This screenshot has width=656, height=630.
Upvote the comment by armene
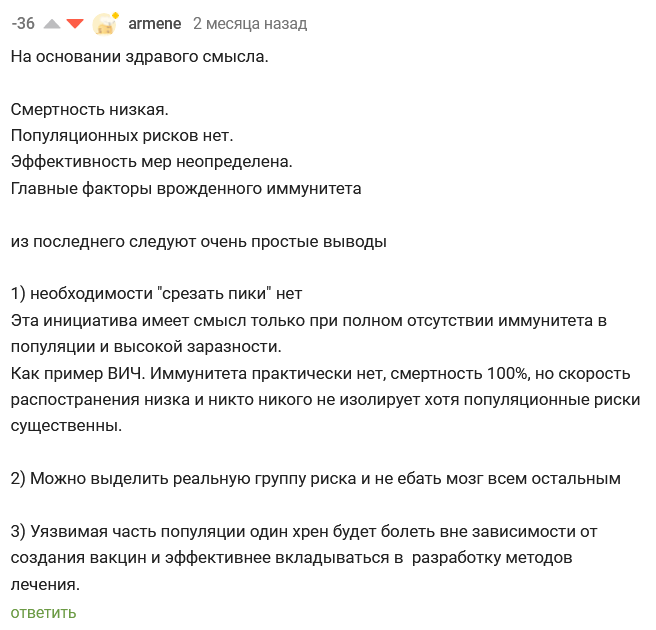(x=52, y=23)
